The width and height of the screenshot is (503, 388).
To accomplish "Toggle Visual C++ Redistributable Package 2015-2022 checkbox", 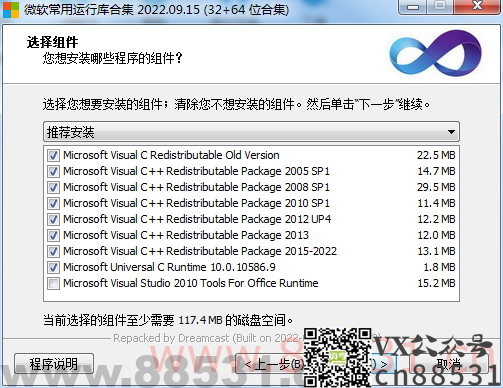I will 53,251.
